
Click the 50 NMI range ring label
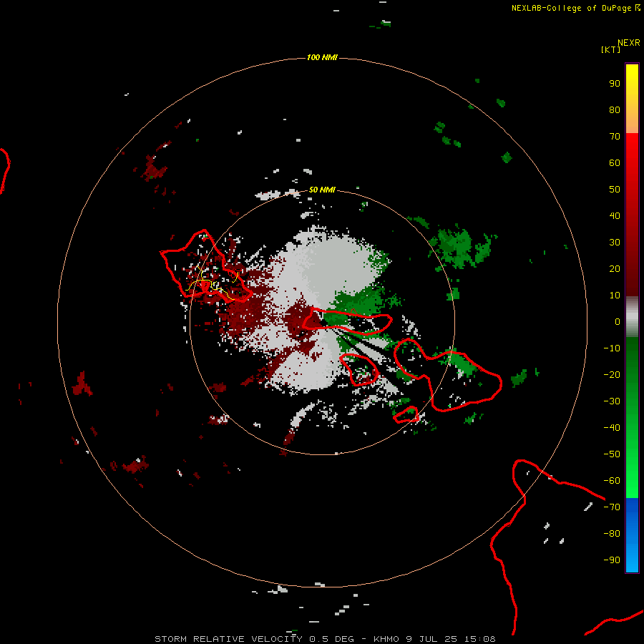(x=322, y=190)
